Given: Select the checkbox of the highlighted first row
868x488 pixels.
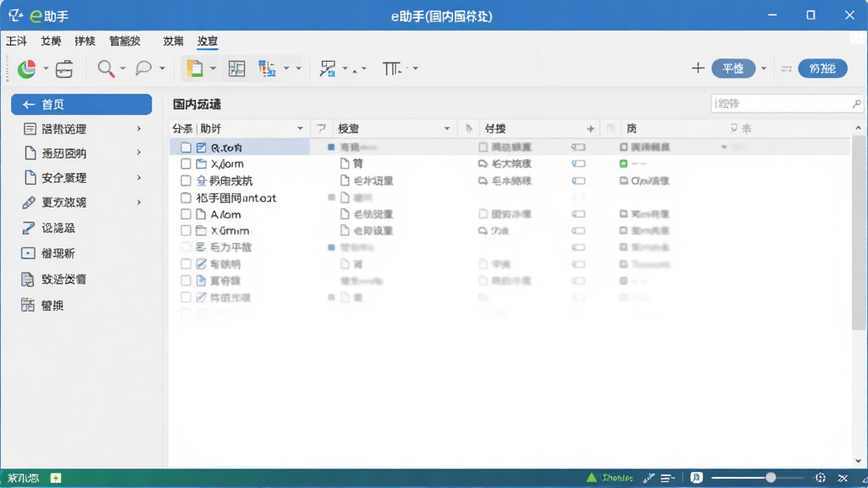Looking at the screenshot, I should 186,147.
